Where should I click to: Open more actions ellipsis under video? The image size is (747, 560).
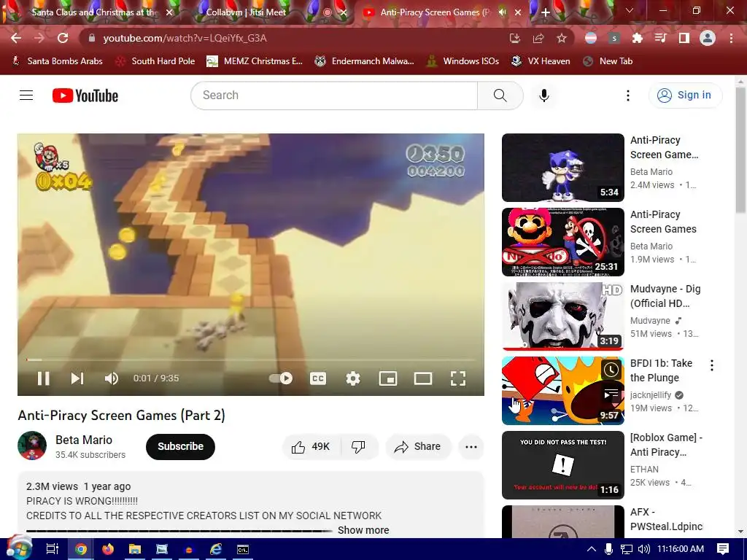point(471,447)
